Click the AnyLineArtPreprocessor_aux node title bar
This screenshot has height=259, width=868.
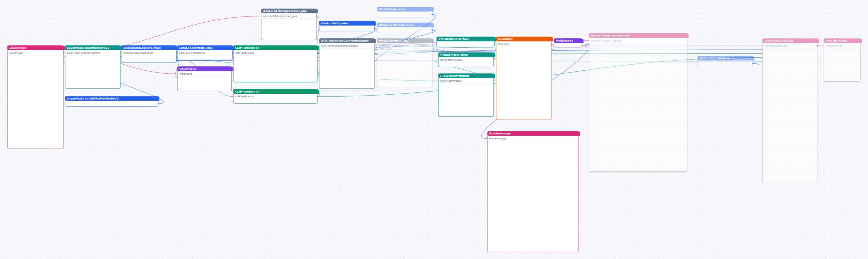pos(289,11)
